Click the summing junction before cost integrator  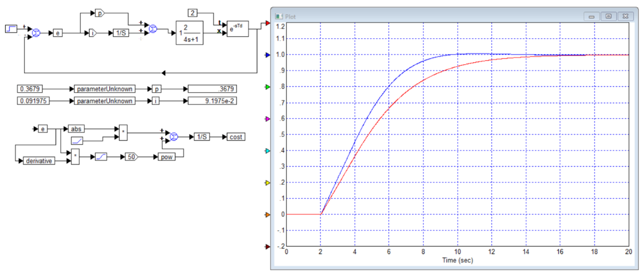tap(174, 137)
